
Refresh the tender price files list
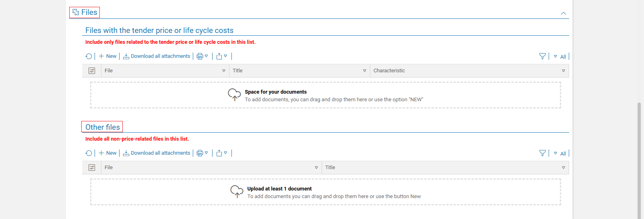tap(89, 56)
